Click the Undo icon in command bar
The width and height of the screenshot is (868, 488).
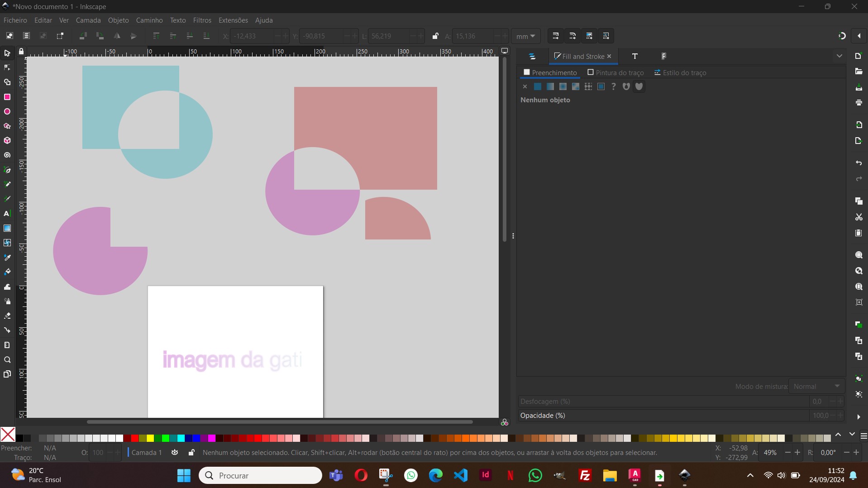(x=858, y=163)
